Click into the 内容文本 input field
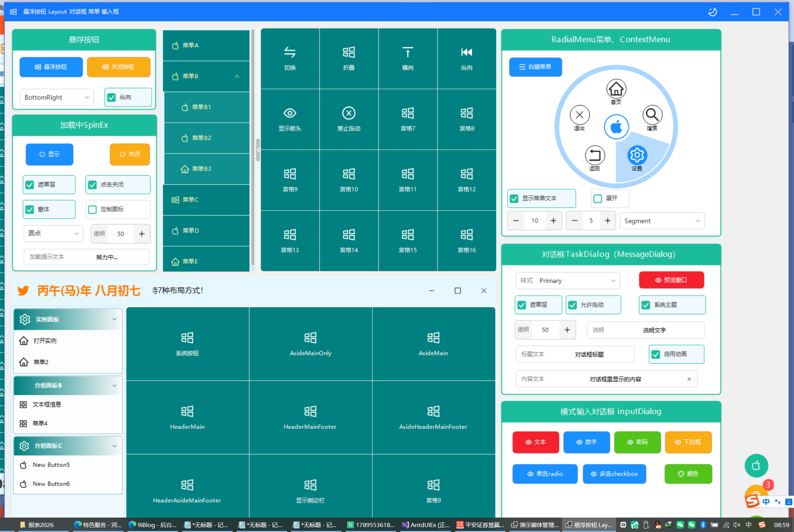Viewport: 794px width, 532px height. (607, 379)
